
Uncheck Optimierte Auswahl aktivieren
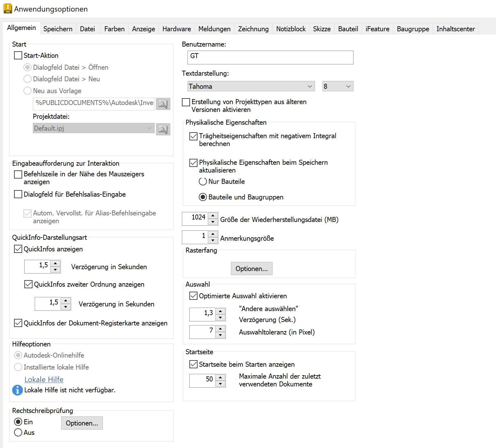coord(193,296)
